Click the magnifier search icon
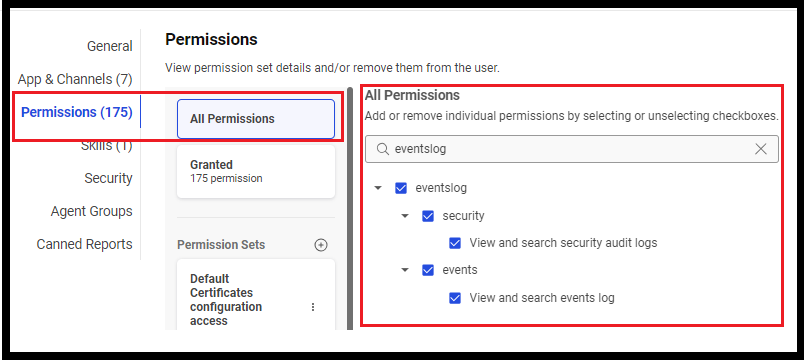The image size is (804, 360). coord(383,149)
